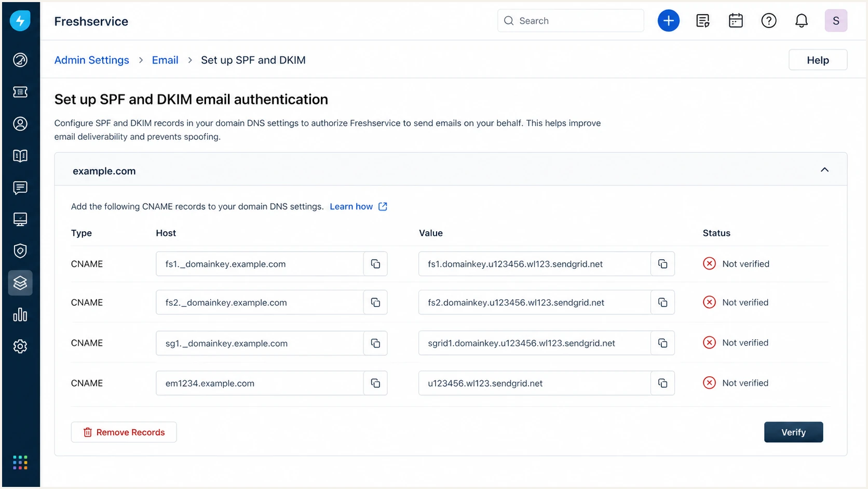Click Not verified status for fs2 row

click(736, 302)
